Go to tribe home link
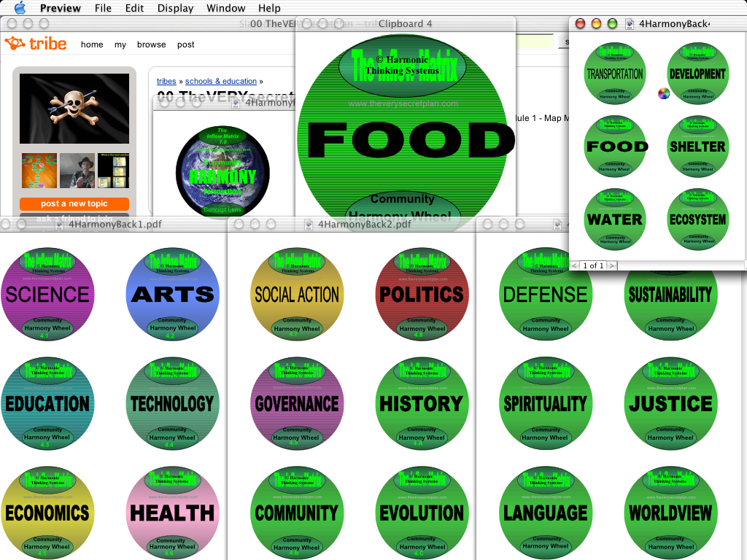Screen dimensions: 747x560 click(x=92, y=44)
